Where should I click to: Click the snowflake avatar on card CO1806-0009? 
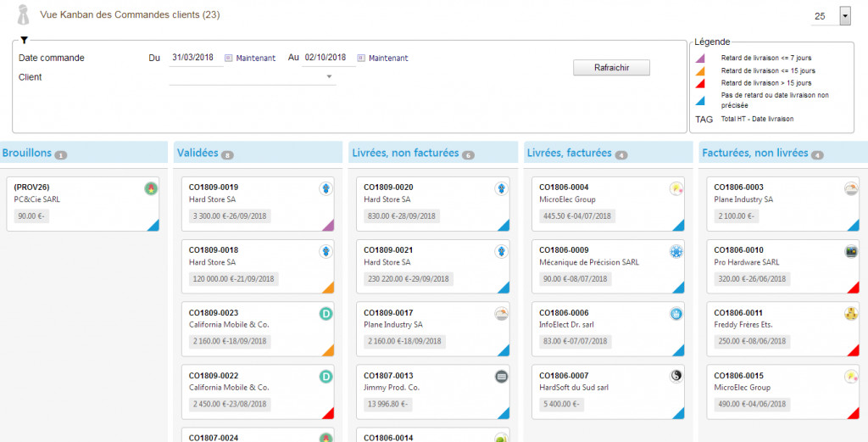[x=676, y=251]
